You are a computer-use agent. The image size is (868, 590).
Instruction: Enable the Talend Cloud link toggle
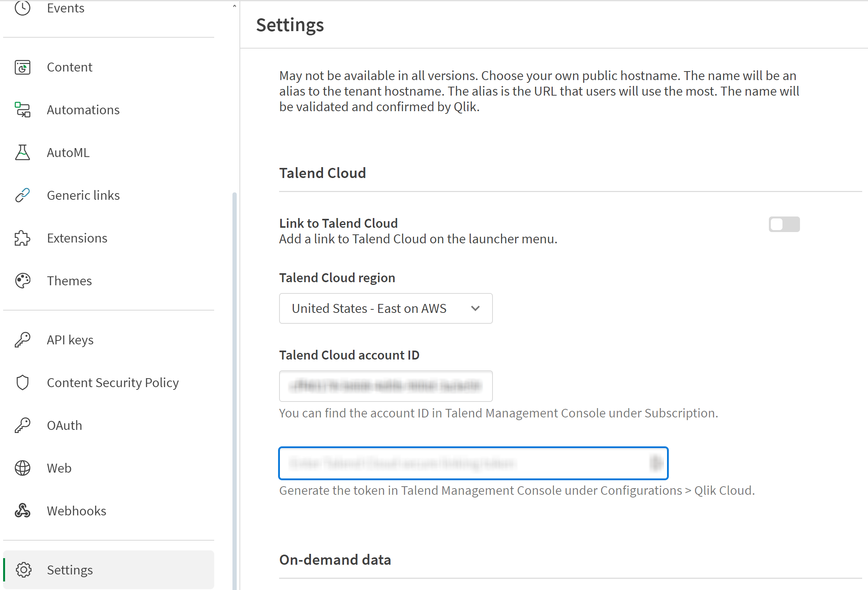pyautogui.click(x=784, y=224)
